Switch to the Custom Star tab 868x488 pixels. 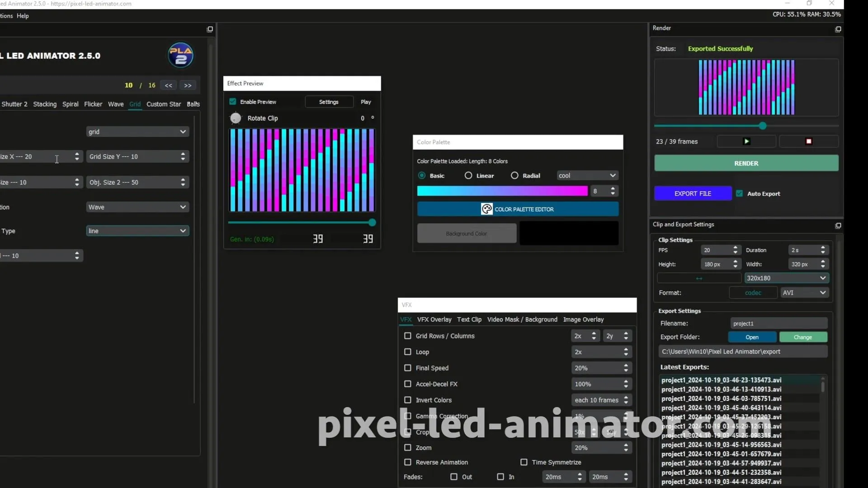pos(164,104)
